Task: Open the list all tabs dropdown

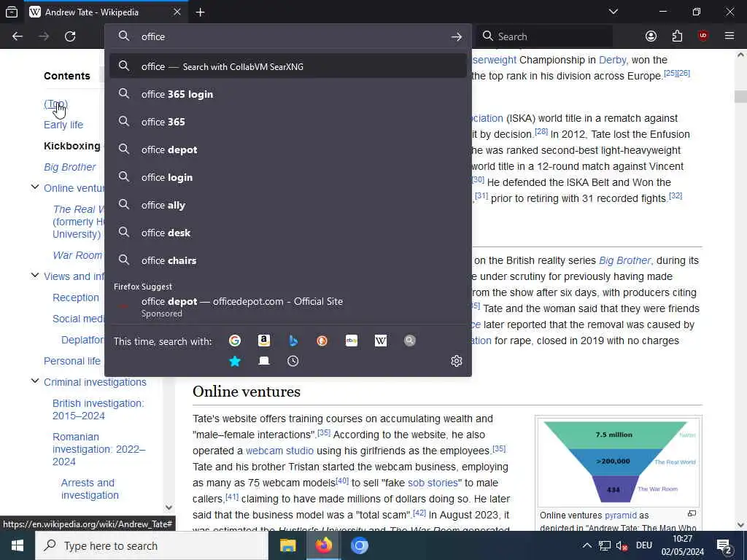Action: pyautogui.click(x=614, y=12)
